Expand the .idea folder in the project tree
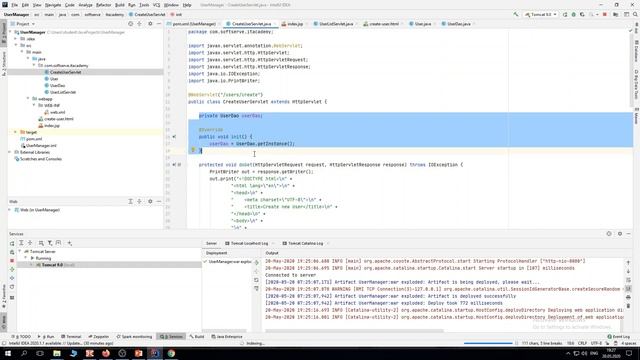Screen dimensions: 640x360 click(x=16, y=39)
